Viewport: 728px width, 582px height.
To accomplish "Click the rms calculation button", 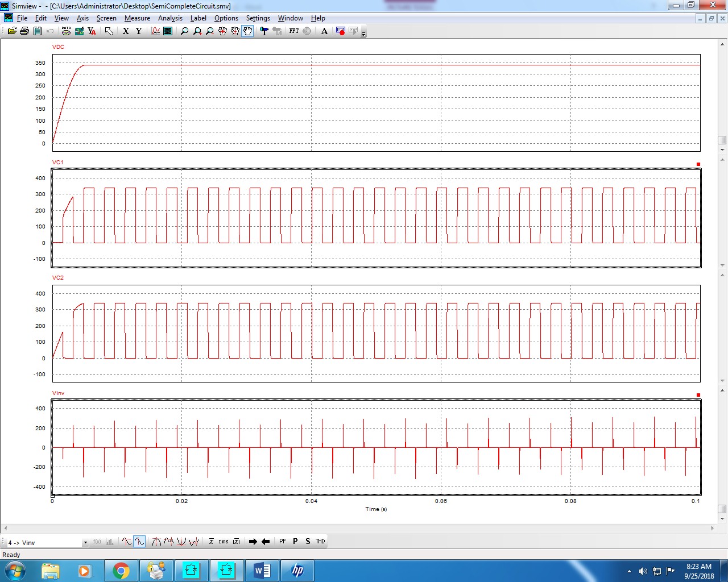I will pyautogui.click(x=224, y=542).
